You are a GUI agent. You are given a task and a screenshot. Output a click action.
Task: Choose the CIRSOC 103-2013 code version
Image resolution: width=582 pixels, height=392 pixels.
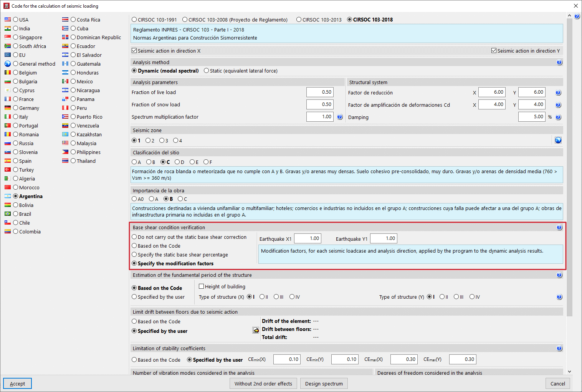click(299, 20)
